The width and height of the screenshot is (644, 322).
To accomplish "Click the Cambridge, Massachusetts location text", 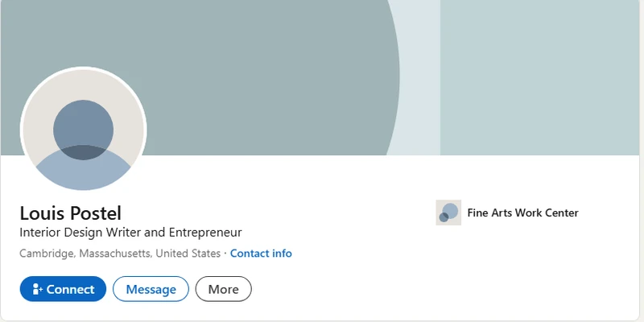I will click(119, 254).
